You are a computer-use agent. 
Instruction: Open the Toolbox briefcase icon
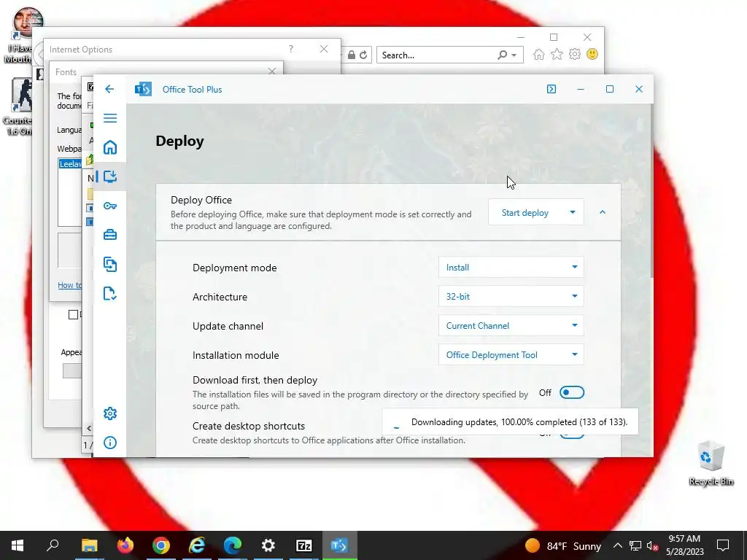110,235
